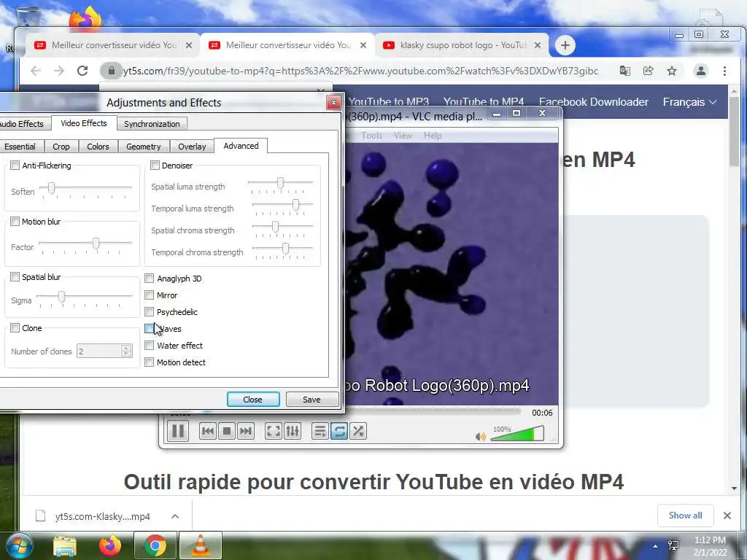Mute audio via VLC speaker icon

(480, 436)
